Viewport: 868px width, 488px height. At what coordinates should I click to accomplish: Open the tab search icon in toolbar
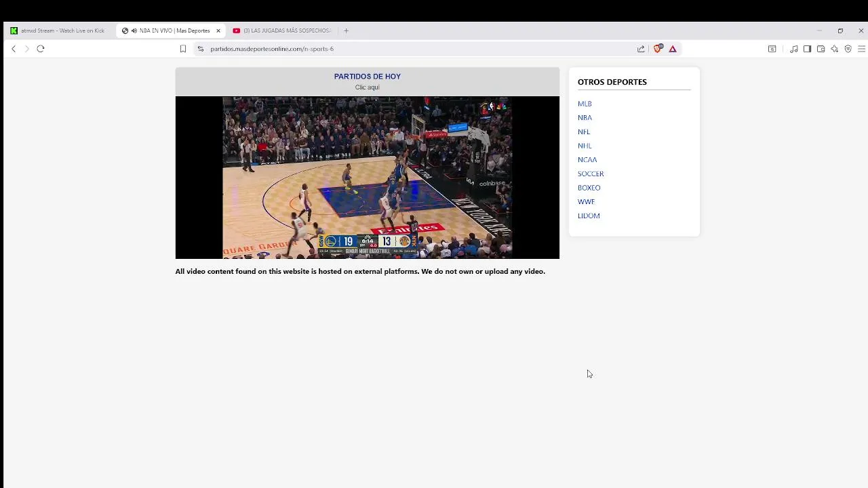click(772, 49)
